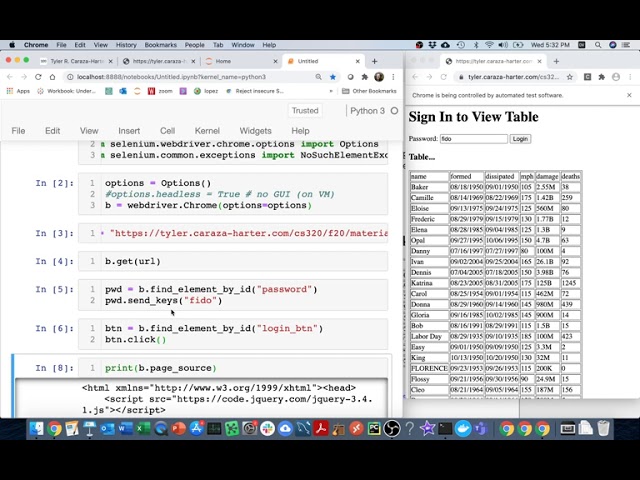Screen dimensions: 640x480
Task: Click the localhost:8888 address bar
Action: coord(190,77)
